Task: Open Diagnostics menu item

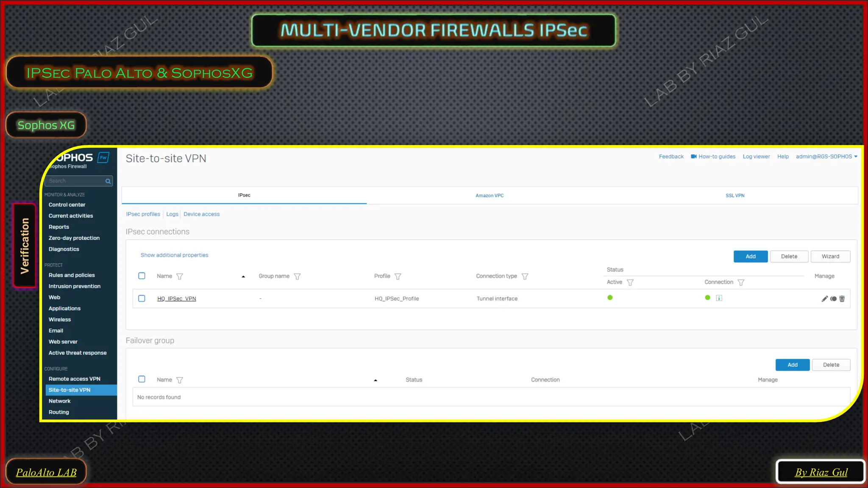Action: pos(64,249)
